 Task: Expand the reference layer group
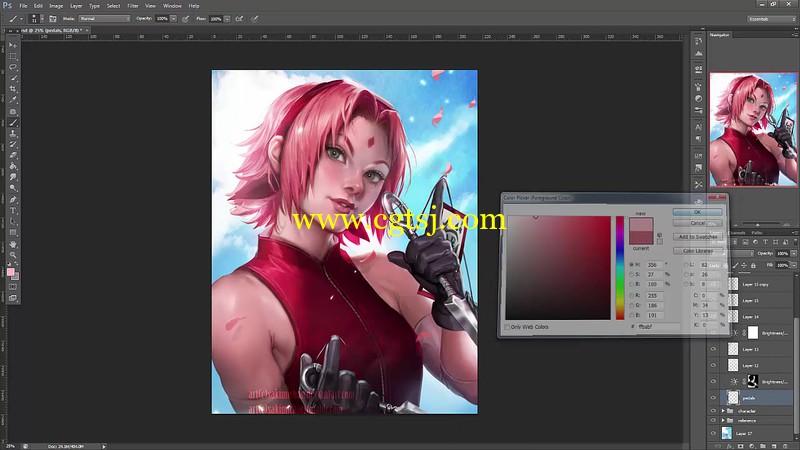[723, 420]
